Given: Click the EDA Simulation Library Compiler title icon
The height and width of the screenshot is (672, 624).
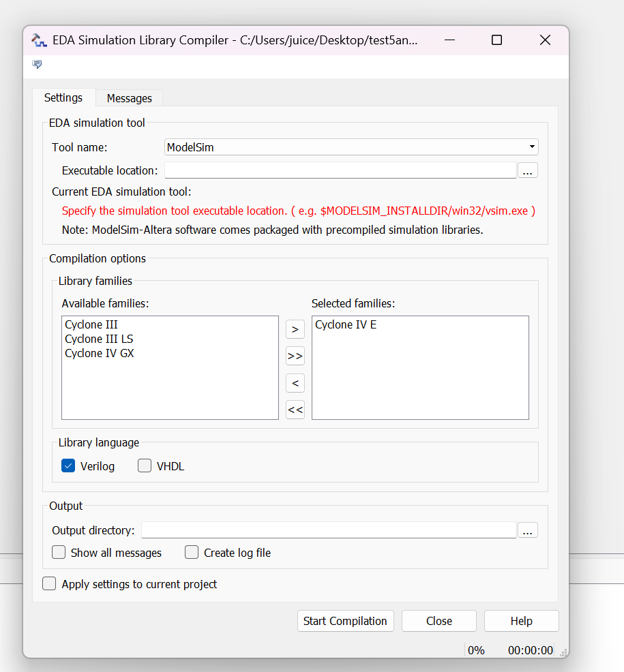Looking at the screenshot, I should click(x=39, y=40).
